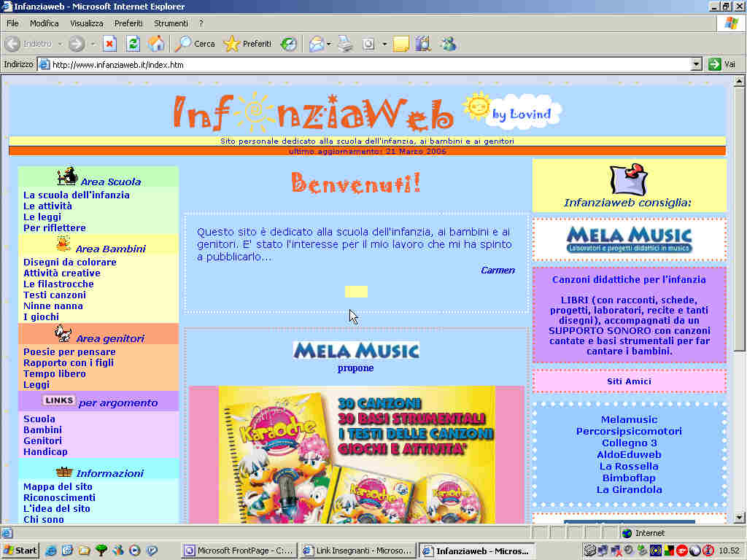Click the dog Area genitori icon
The image size is (747, 560).
[63, 333]
